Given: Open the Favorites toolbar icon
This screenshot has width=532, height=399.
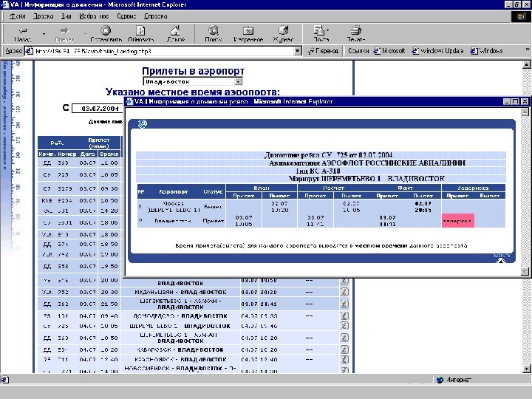Looking at the screenshot, I should pos(248,31).
